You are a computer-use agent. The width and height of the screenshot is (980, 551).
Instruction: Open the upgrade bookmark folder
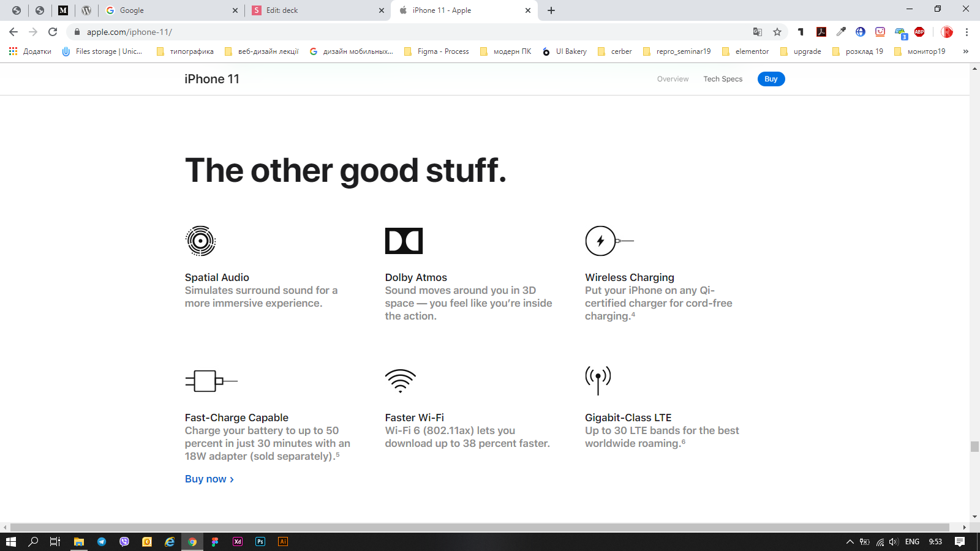pyautogui.click(x=801, y=51)
